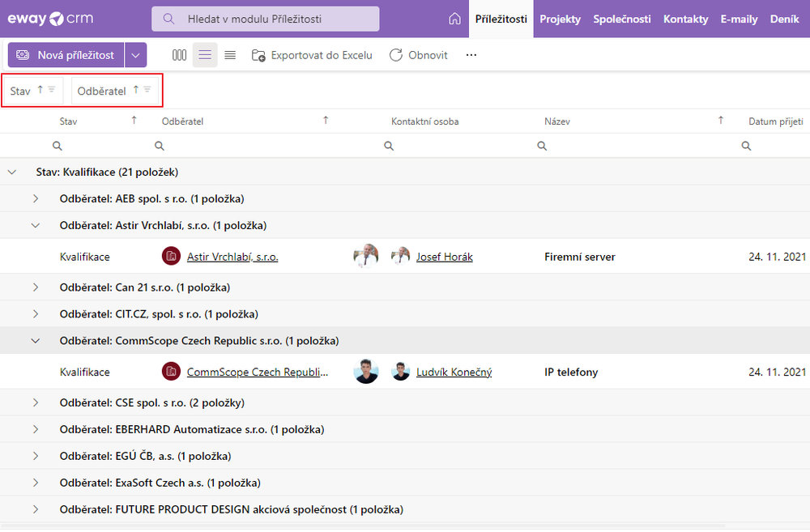810x532 pixels.
Task: Click search icon under Kontaktní osoba column
Action: (x=389, y=147)
